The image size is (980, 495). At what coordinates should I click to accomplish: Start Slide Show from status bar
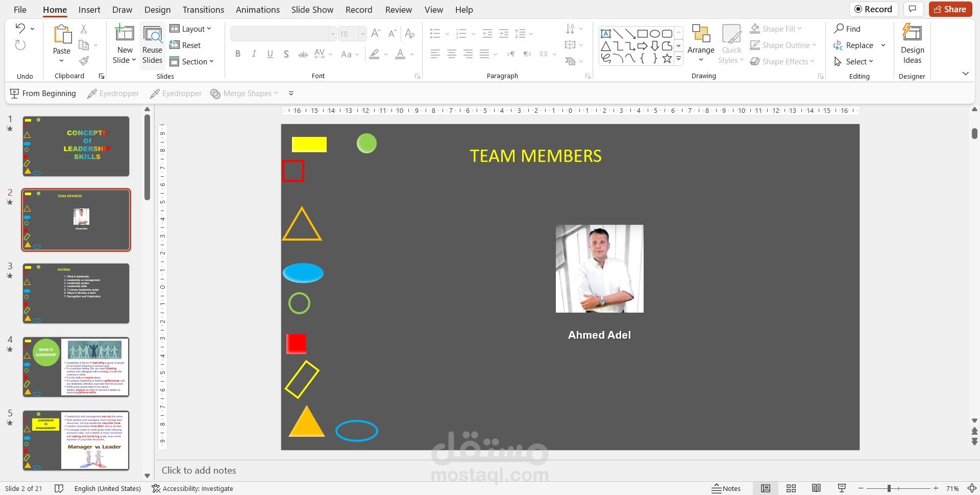(842, 488)
